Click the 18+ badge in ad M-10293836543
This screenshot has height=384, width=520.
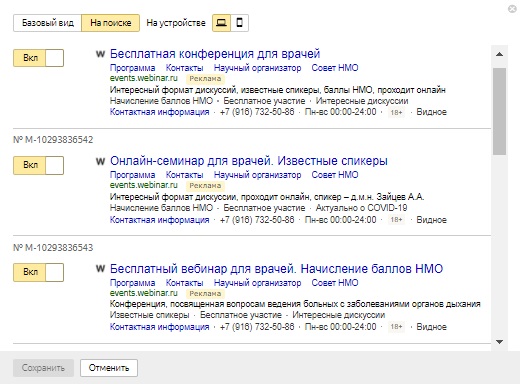click(x=396, y=327)
